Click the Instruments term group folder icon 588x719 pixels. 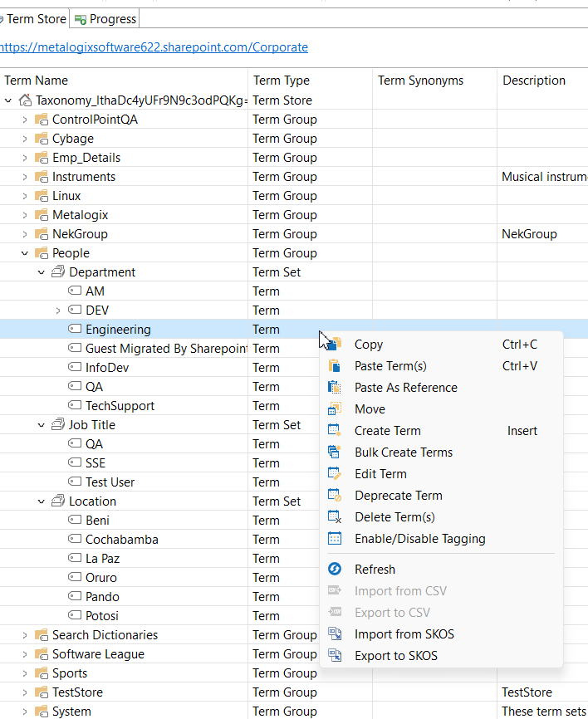pyautogui.click(x=42, y=177)
